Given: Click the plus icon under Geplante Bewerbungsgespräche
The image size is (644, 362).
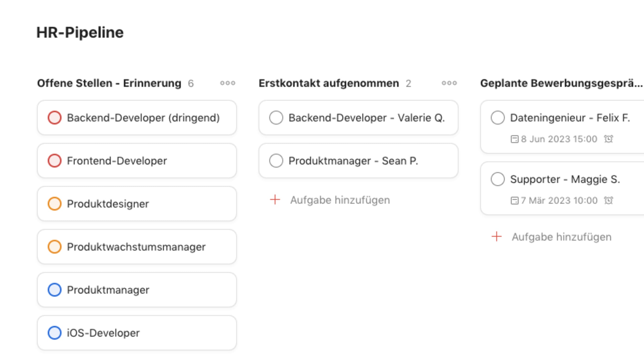Looking at the screenshot, I should 496,237.
